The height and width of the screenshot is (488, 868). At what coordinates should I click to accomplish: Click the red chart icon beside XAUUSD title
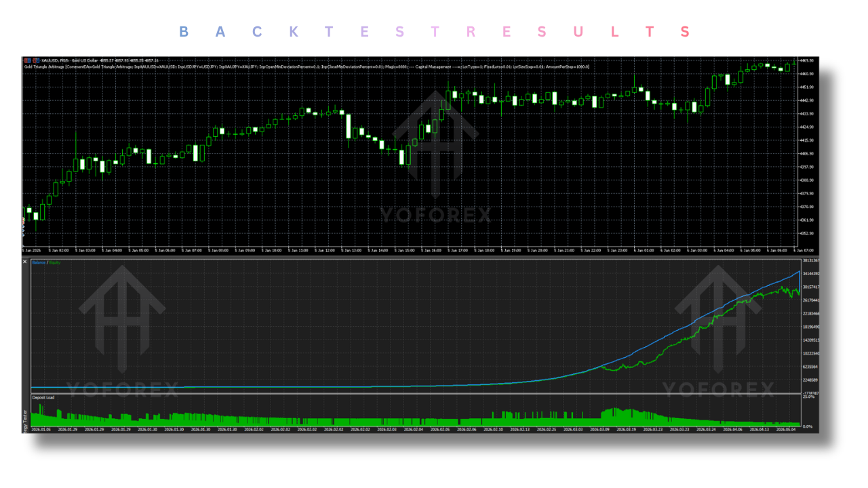28,60
